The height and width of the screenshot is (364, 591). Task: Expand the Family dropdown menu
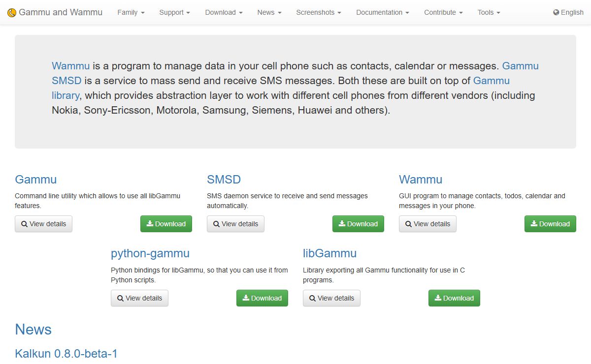click(131, 12)
